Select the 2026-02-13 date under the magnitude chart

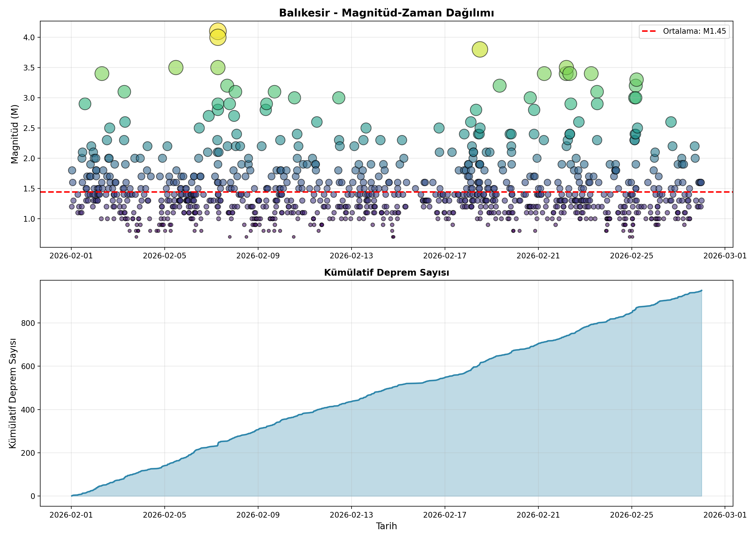point(351,256)
